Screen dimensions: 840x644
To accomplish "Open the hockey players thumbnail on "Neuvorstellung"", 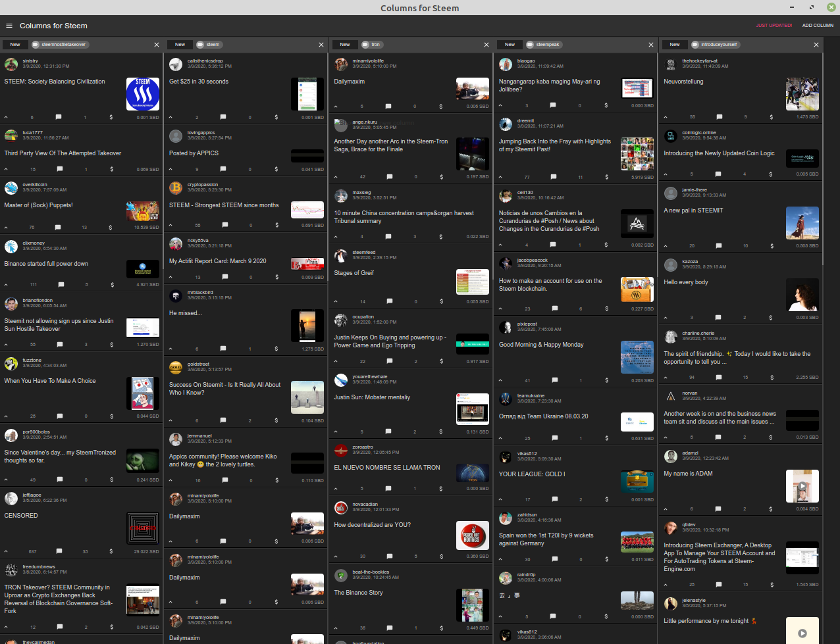I will (x=802, y=94).
